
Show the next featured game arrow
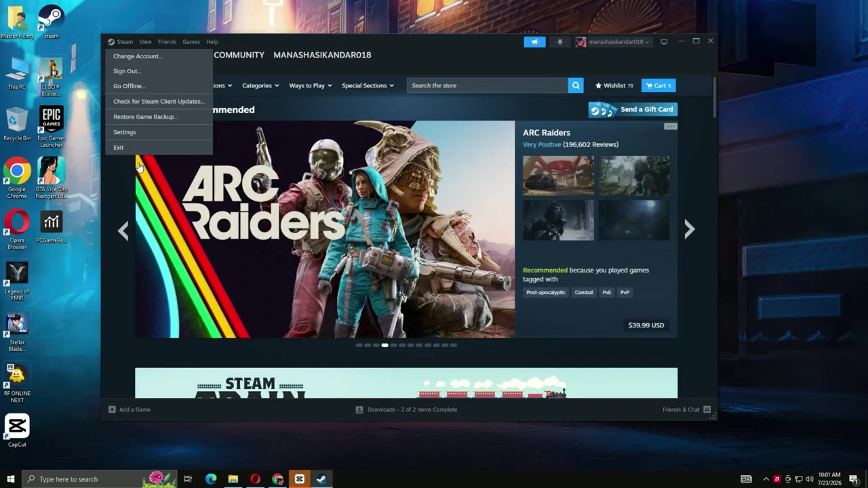[x=690, y=230]
